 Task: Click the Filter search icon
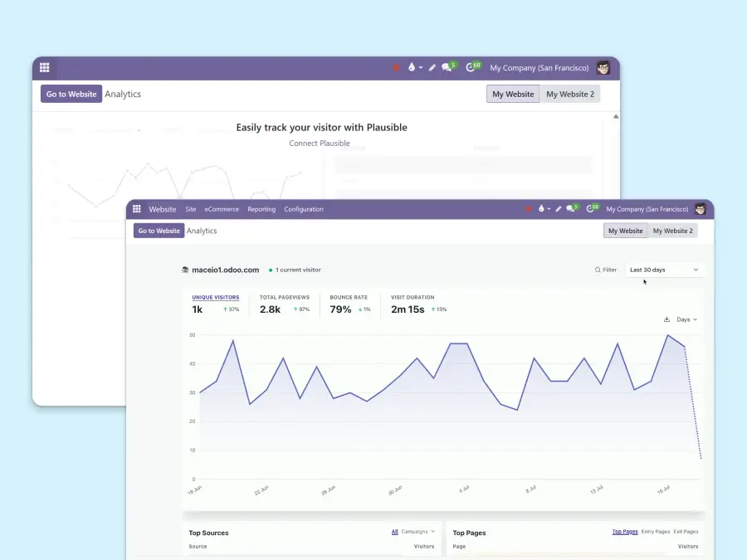[598, 270]
